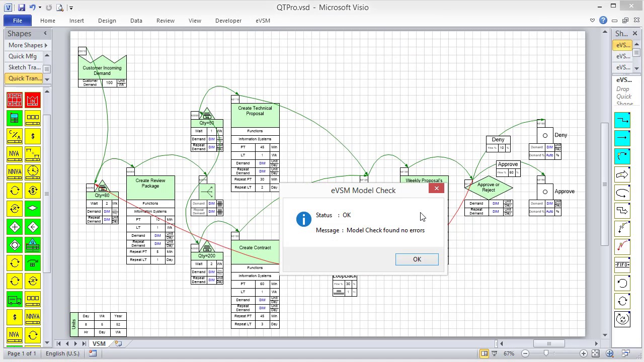
Task: Pick the green calculator stencil shape
Action: tap(15, 118)
